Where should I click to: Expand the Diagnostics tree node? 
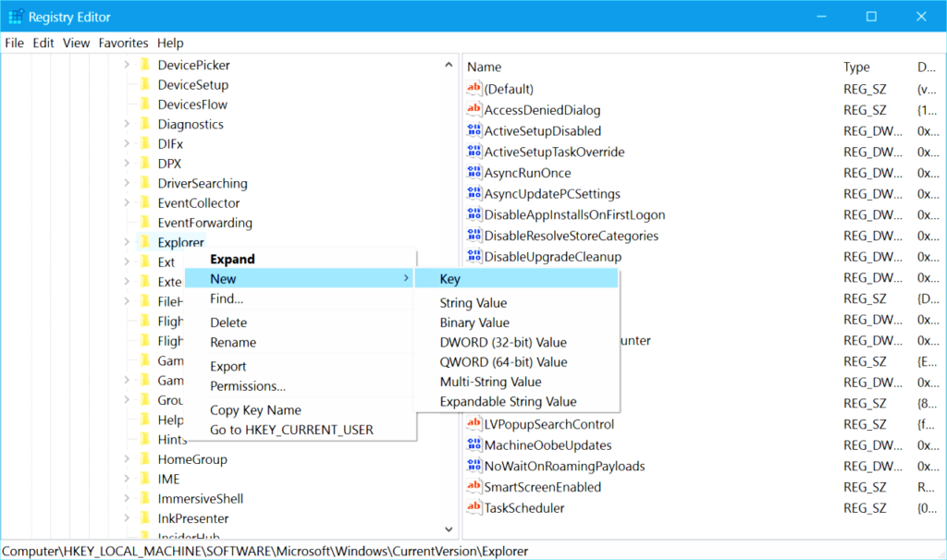127,123
